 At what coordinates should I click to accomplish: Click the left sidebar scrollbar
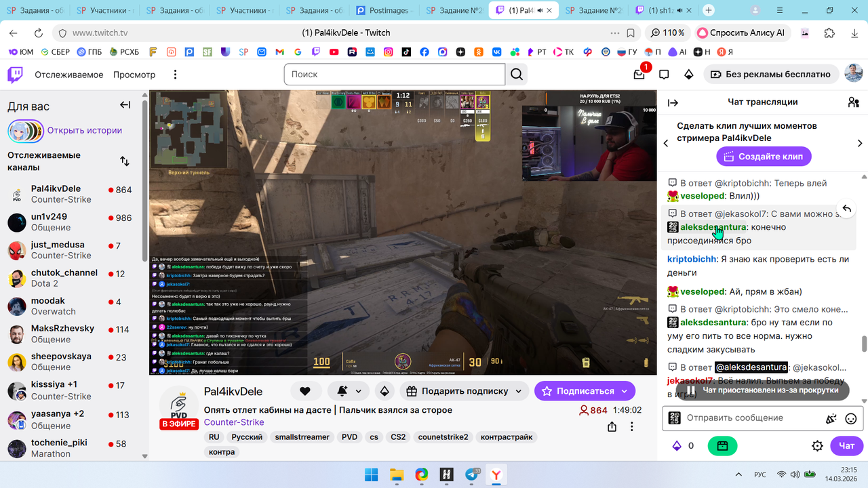coord(144,180)
